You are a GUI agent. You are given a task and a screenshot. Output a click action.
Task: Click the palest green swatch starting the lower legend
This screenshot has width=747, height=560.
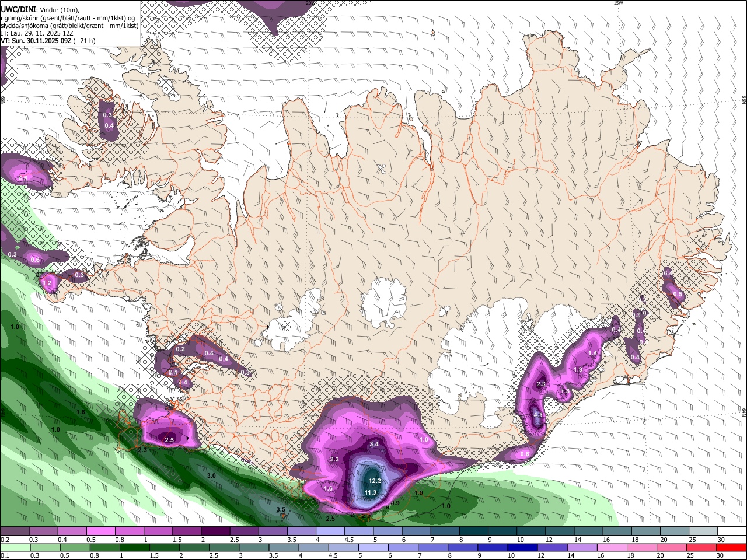pyautogui.click(x=14, y=547)
